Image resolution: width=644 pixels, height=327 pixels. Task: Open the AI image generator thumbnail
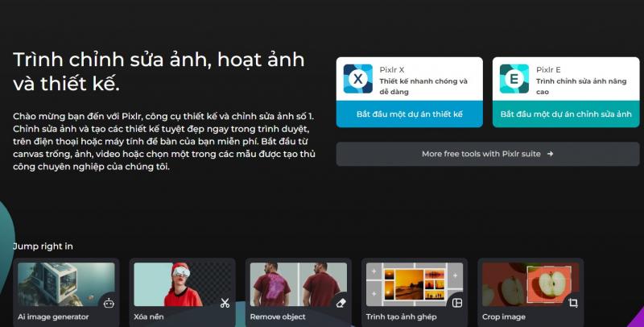coord(66,284)
